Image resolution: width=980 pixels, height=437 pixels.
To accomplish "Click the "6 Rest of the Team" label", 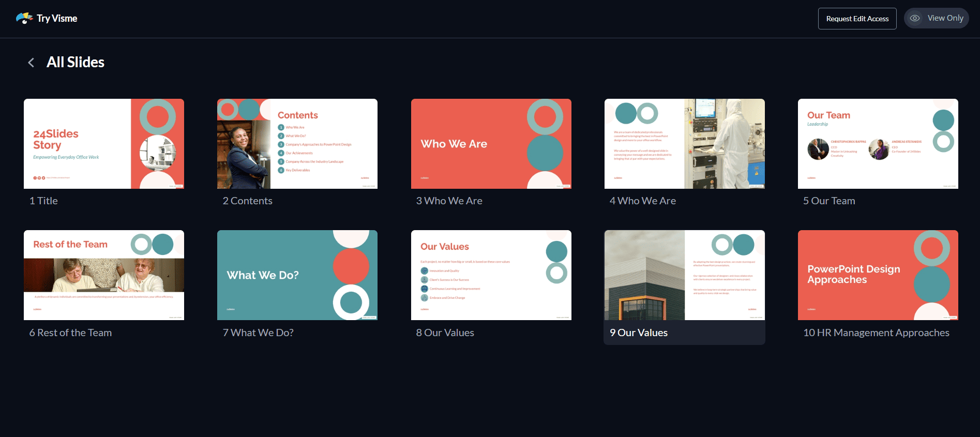I will coord(70,333).
